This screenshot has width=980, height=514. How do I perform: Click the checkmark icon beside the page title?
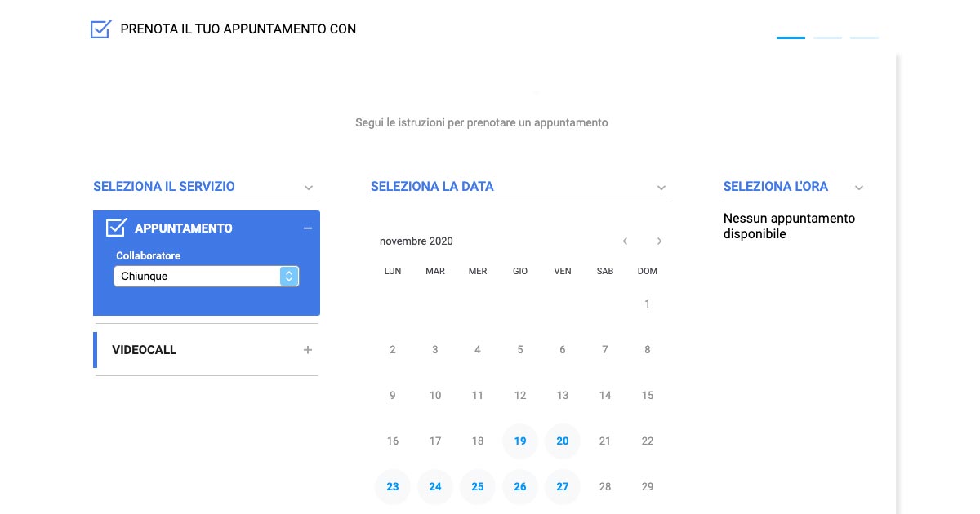100,29
